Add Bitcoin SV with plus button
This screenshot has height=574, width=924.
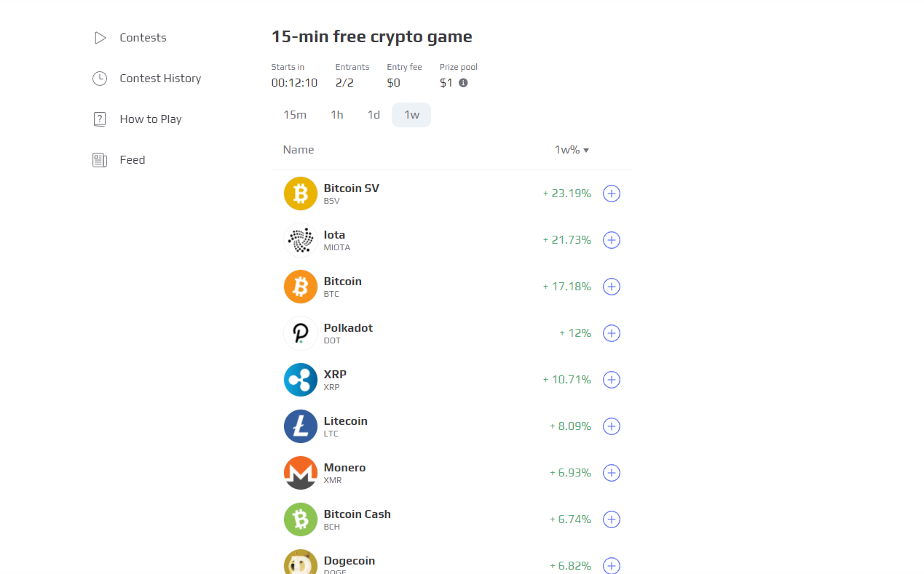[x=612, y=194]
